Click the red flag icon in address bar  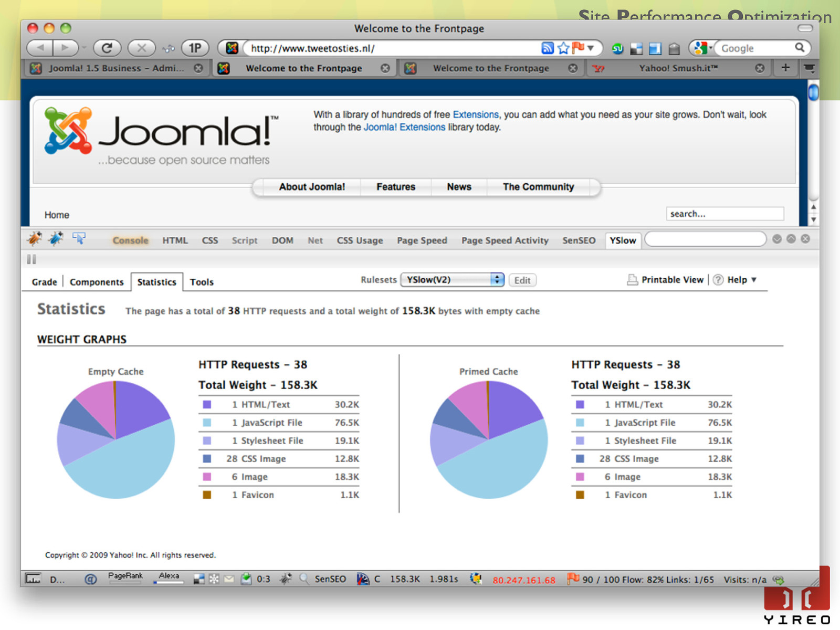(578, 48)
